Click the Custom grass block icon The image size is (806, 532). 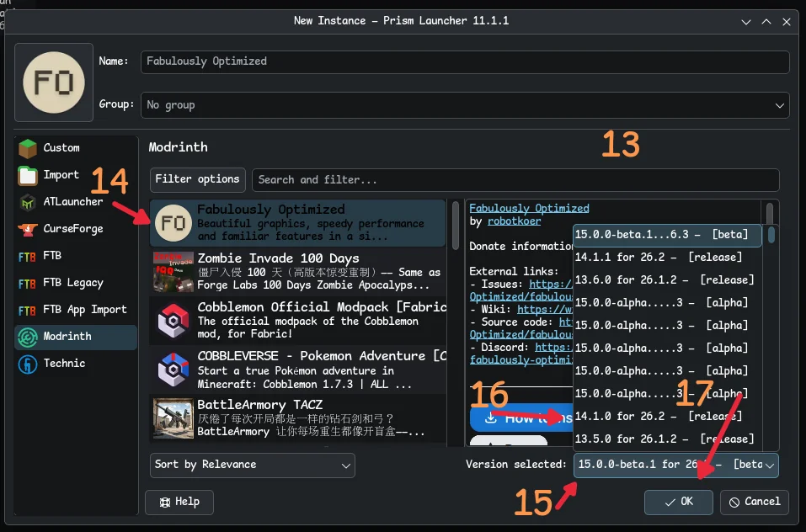(28, 148)
